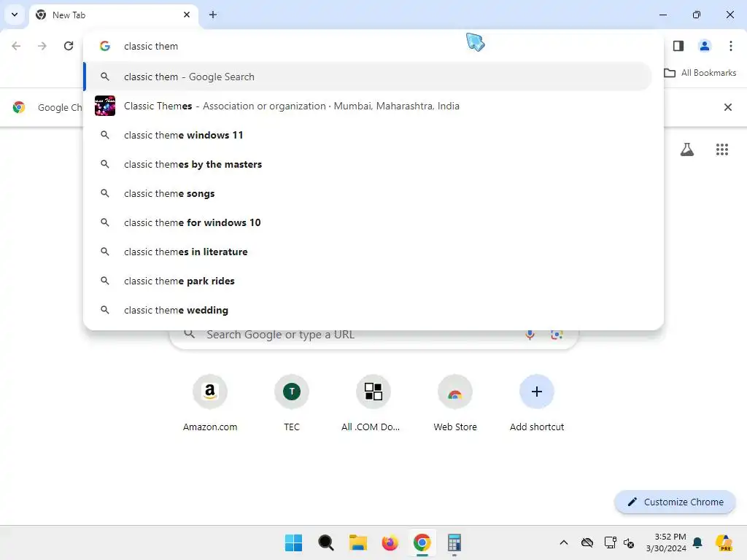Viewport: 747px width, 560px height.
Task: Select the New Tab tab
Action: tap(115, 15)
